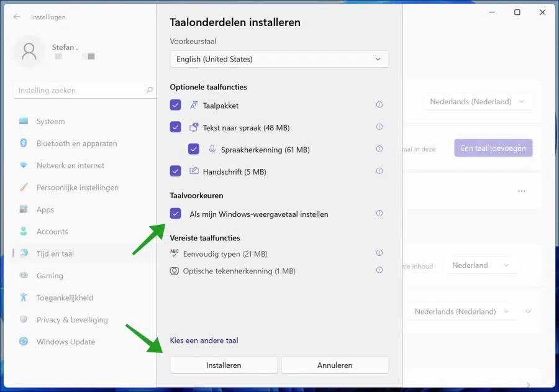This screenshot has width=559, height=392.
Task: Click the info icon beside Taalpakket
Action: coord(379,105)
